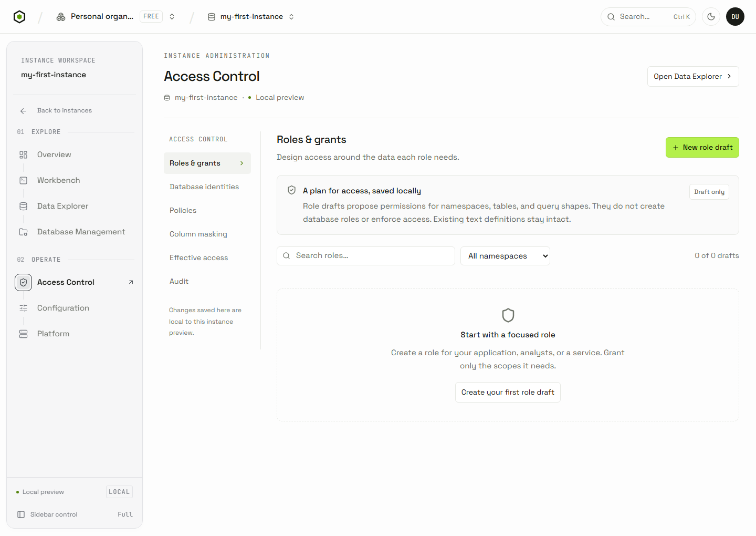Click the arrow icon next to Access Control
The width and height of the screenshot is (756, 536).
131,282
